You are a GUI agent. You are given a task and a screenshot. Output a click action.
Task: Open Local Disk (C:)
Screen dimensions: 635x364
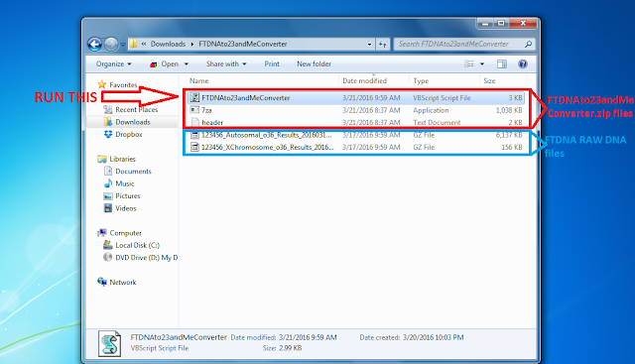point(137,245)
